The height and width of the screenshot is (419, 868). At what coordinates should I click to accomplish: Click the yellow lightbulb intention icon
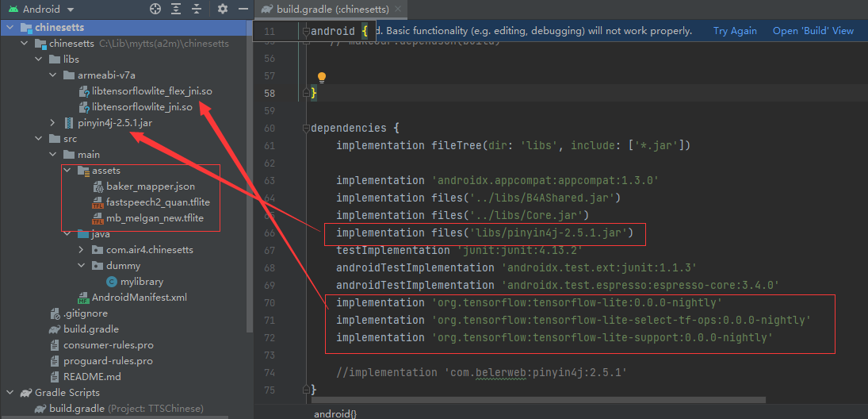coord(321,77)
